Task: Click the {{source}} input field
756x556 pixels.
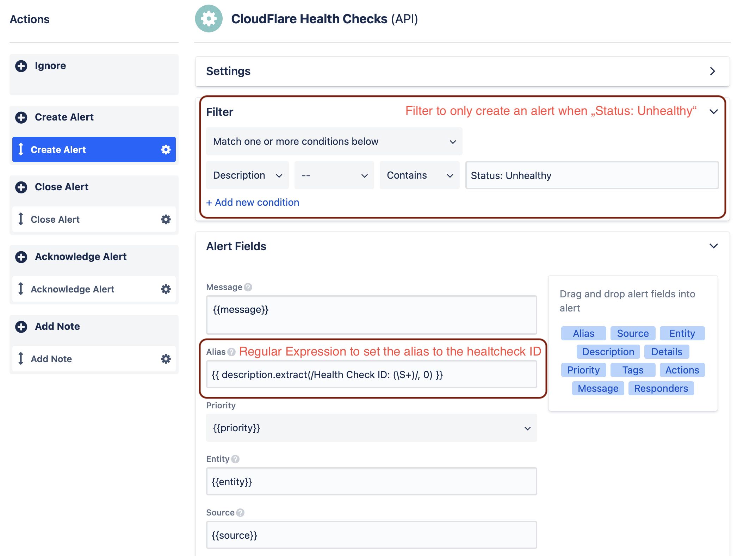Action: [x=371, y=535]
